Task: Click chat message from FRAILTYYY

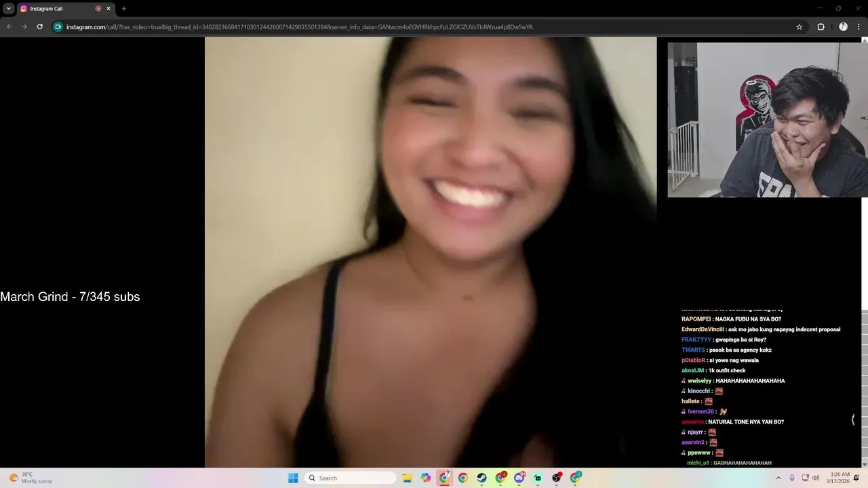Action: 724,340
